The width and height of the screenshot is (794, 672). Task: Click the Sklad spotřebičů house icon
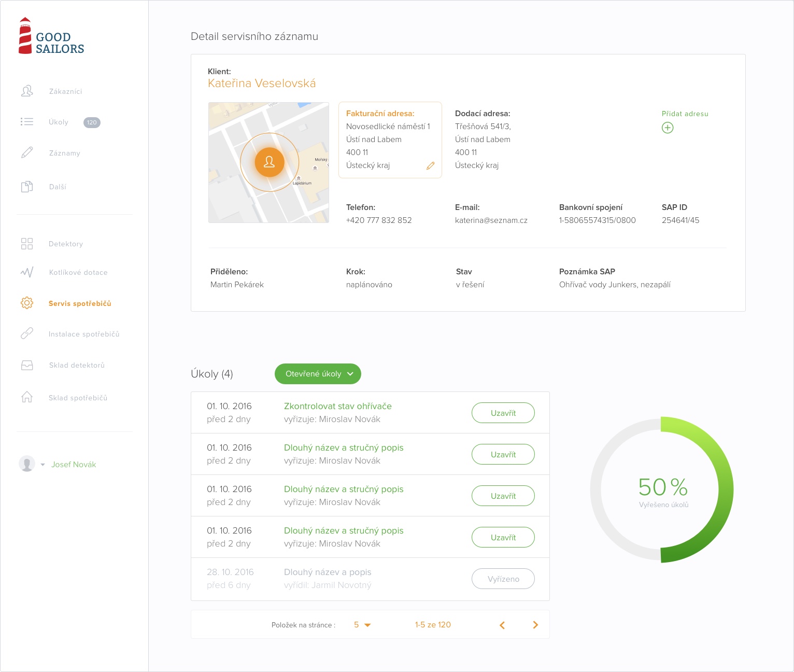(27, 397)
